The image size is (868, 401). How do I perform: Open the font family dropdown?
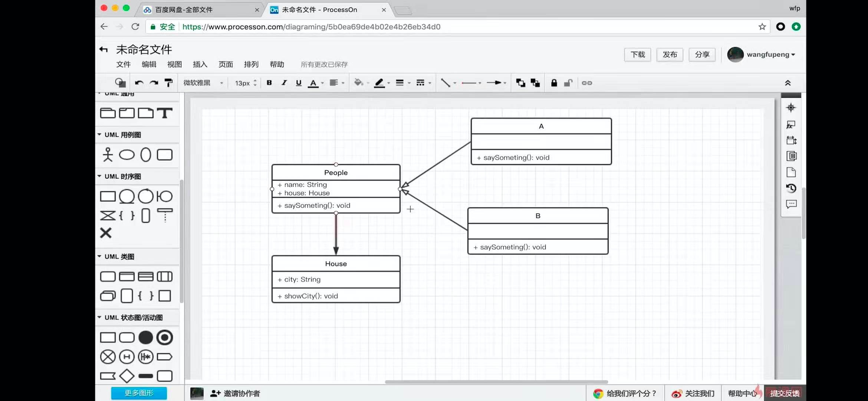pyautogui.click(x=203, y=83)
